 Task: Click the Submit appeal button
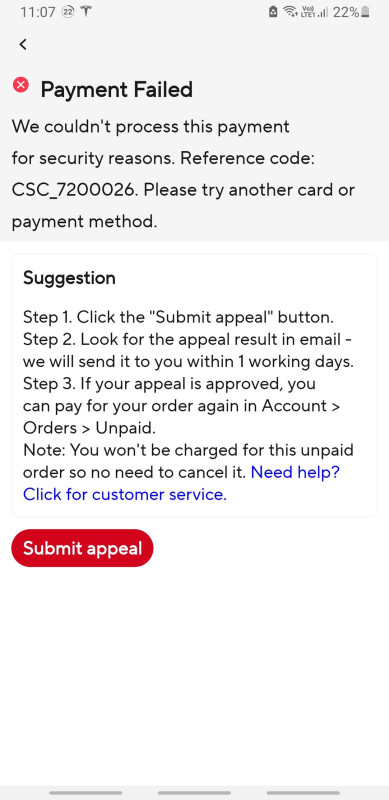pos(82,548)
